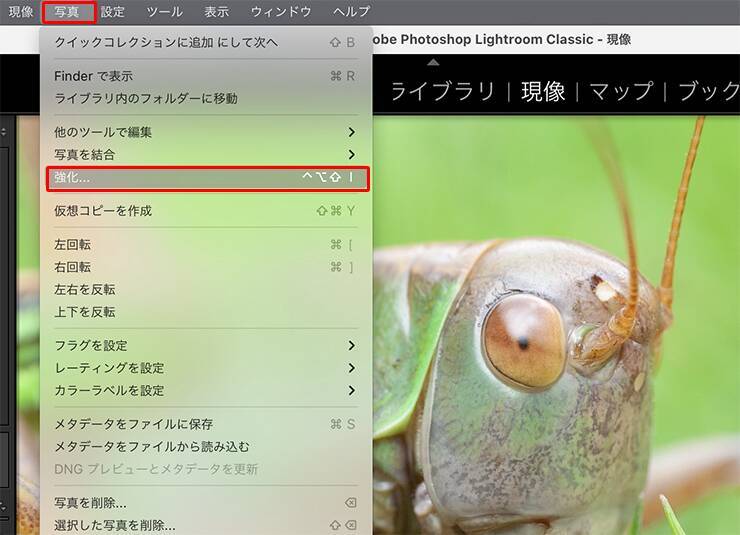Screen dimensions: 740x535
Task: Switch to the ライブラリ module
Action: coord(443,91)
